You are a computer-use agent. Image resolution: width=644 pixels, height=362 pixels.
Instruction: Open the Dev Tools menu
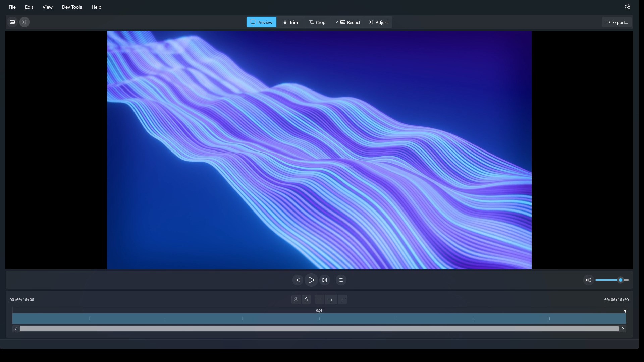point(72,7)
